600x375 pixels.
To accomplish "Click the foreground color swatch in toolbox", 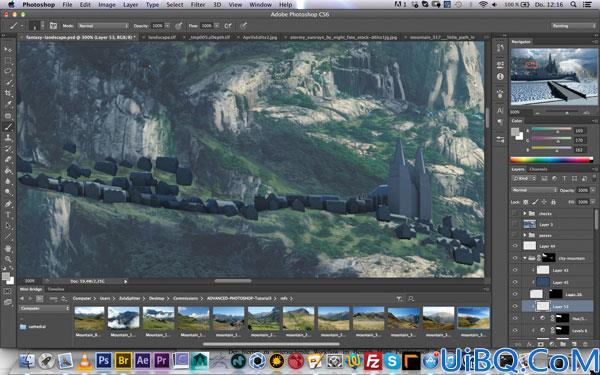I will pos(5,277).
